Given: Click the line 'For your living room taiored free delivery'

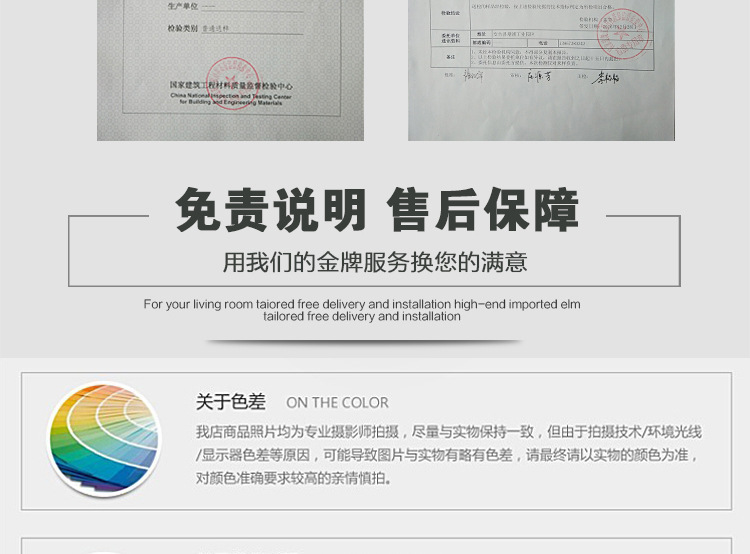Looking at the screenshot, I should point(362,304).
